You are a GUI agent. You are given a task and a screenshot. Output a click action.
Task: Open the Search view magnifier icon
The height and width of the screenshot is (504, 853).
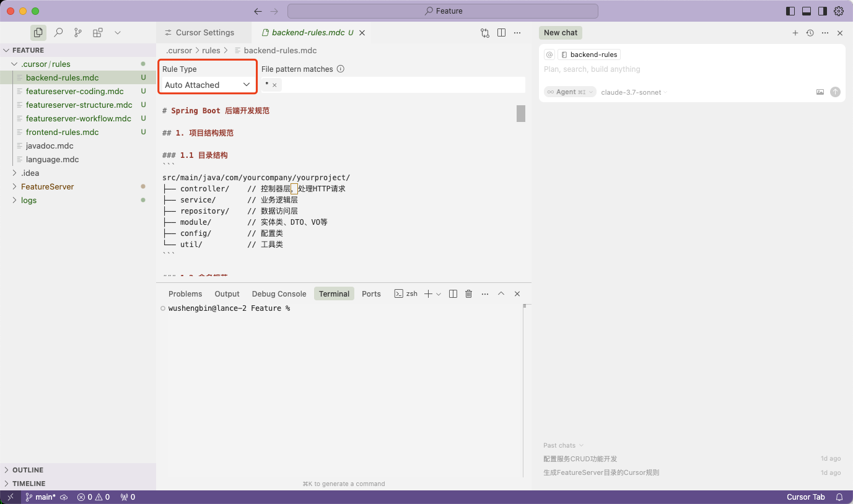click(58, 32)
